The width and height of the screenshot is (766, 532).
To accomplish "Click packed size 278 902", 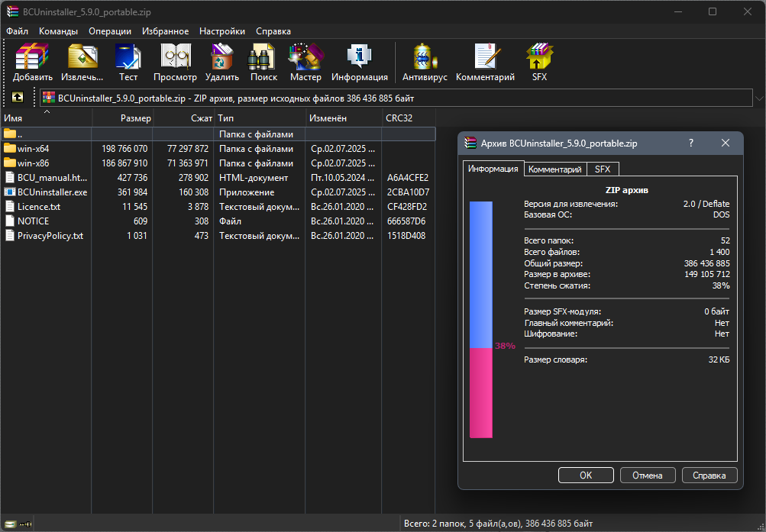I will pos(193,178).
